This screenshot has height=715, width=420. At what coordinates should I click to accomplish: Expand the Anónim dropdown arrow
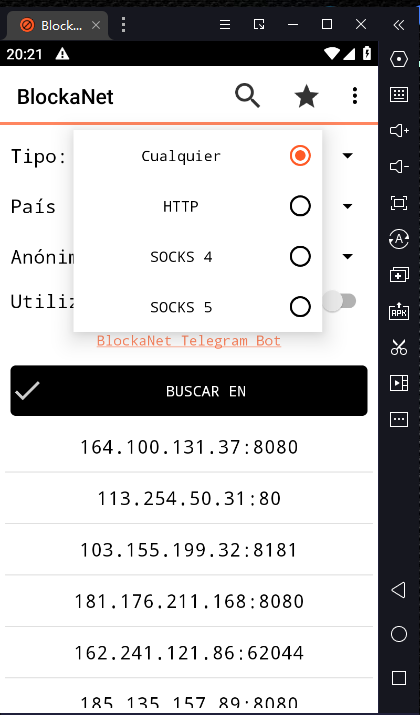[347, 256]
